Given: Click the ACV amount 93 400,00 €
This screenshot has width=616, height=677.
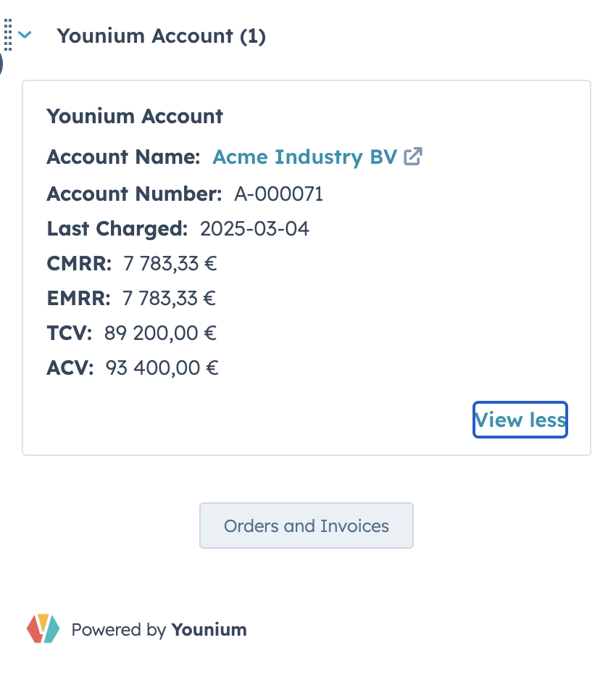Looking at the screenshot, I should pos(162,368).
